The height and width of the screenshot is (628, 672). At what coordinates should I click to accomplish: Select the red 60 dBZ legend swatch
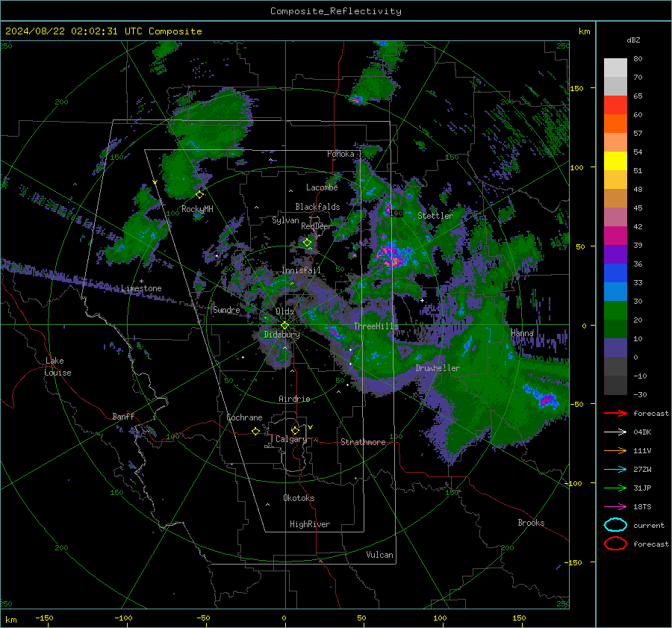click(615, 105)
